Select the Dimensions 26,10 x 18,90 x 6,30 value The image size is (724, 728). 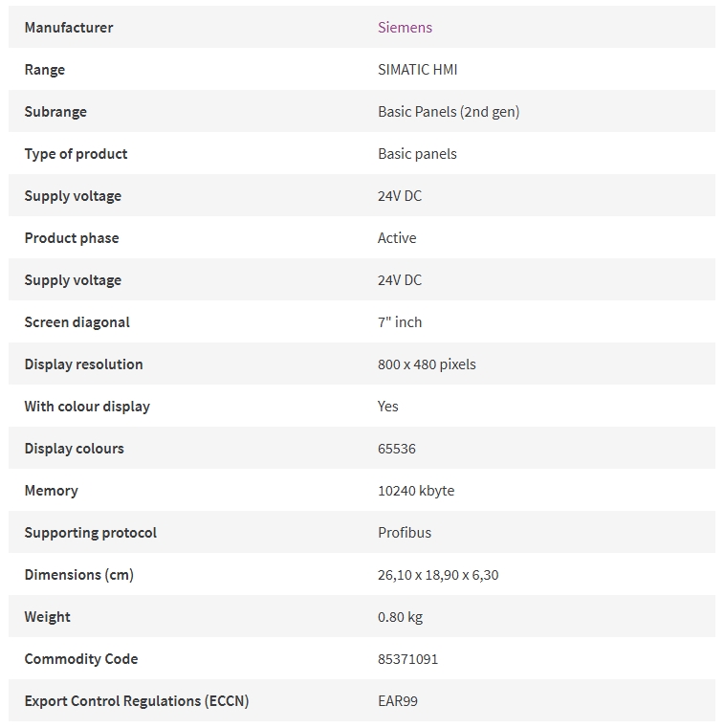438,575
